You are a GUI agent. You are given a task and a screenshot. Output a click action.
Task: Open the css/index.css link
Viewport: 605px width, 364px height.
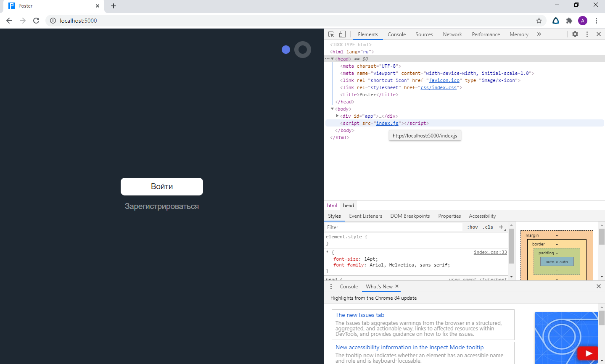coord(439,87)
